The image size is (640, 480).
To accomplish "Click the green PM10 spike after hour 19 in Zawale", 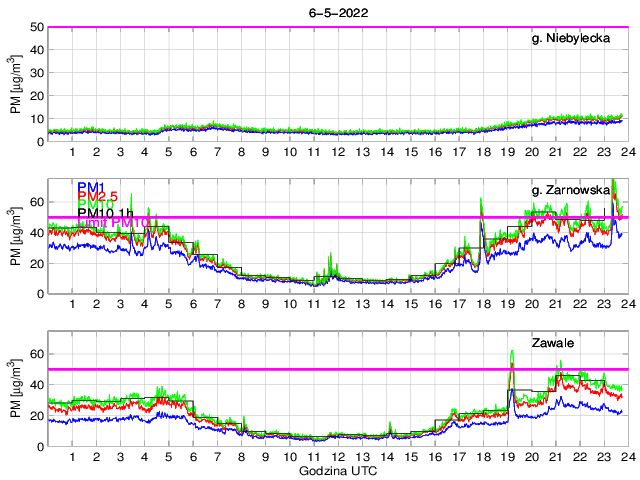I will pos(512,352).
